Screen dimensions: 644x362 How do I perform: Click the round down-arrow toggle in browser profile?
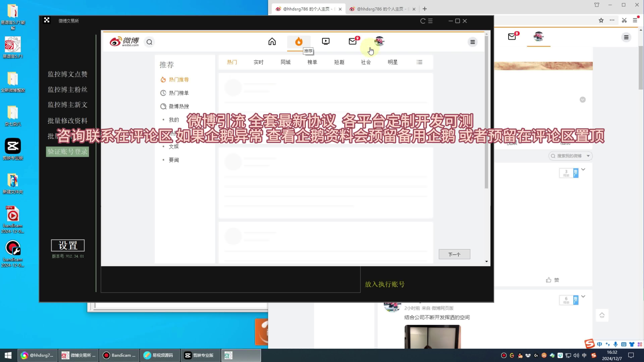tap(582, 100)
